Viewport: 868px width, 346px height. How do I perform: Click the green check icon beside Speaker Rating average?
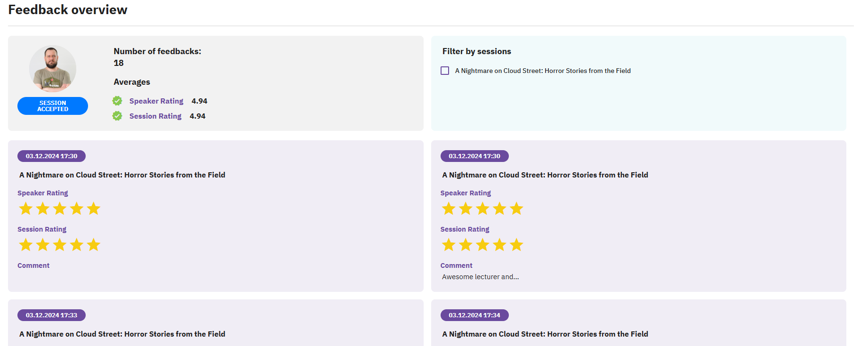coord(117,101)
